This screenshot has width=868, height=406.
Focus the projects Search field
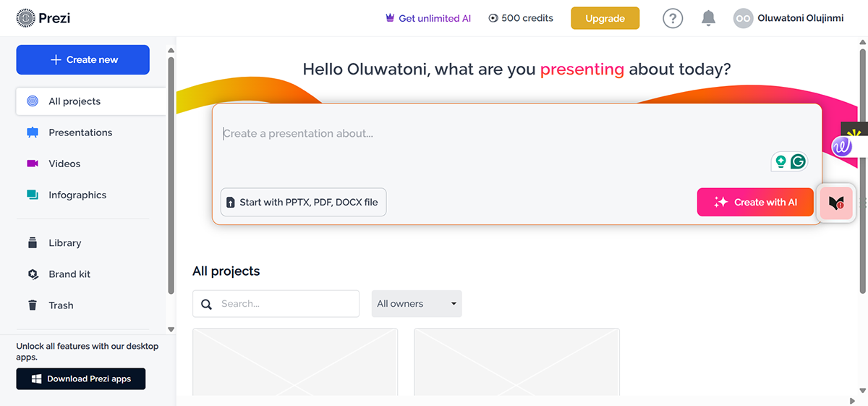(x=286, y=304)
